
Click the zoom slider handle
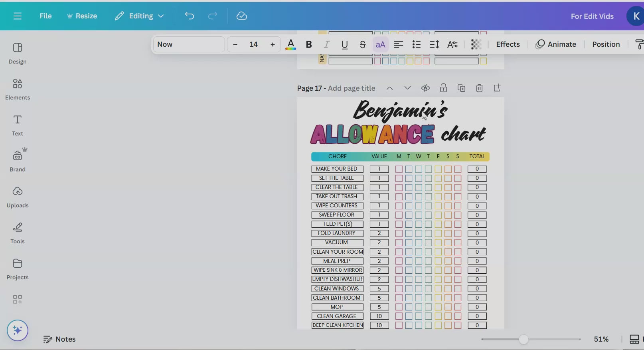523,340
